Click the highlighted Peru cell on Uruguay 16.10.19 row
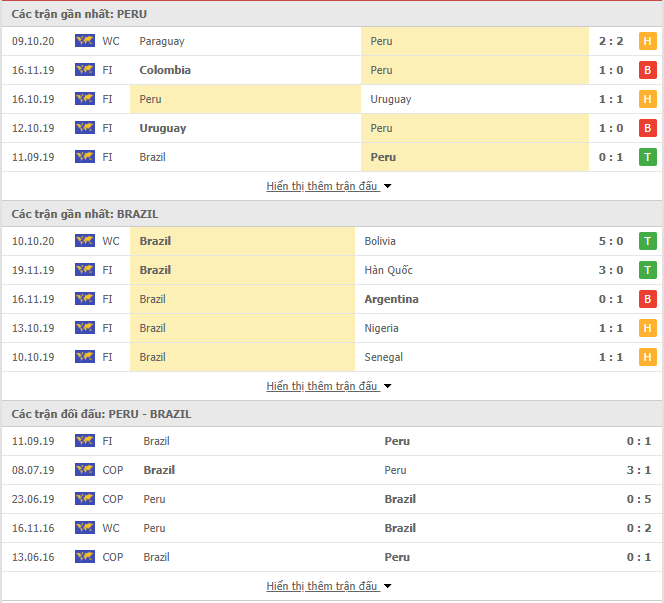Viewport: 664px width, 603px height. (x=245, y=99)
